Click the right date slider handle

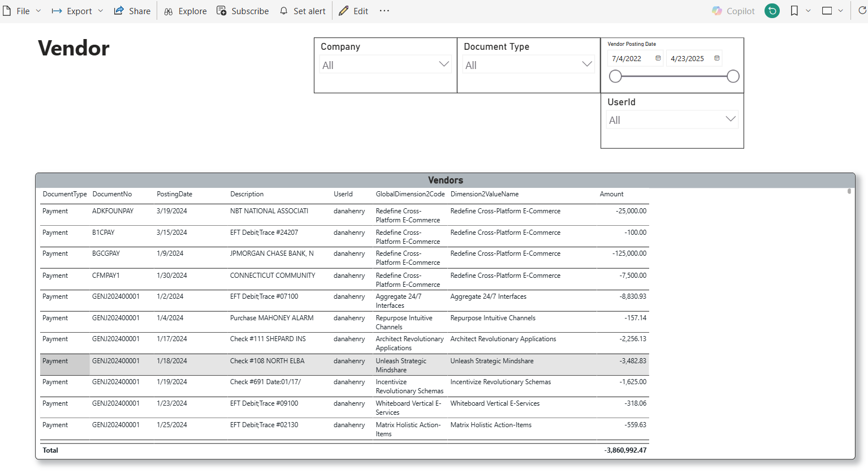[733, 76]
